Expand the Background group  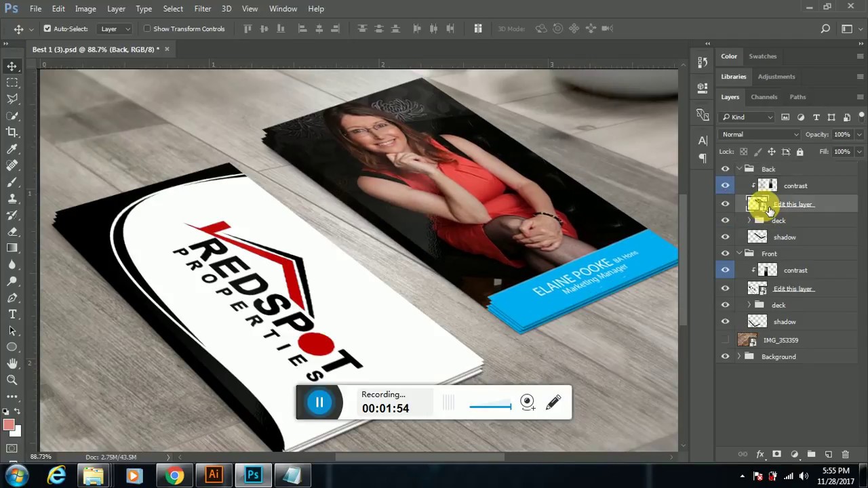739,357
